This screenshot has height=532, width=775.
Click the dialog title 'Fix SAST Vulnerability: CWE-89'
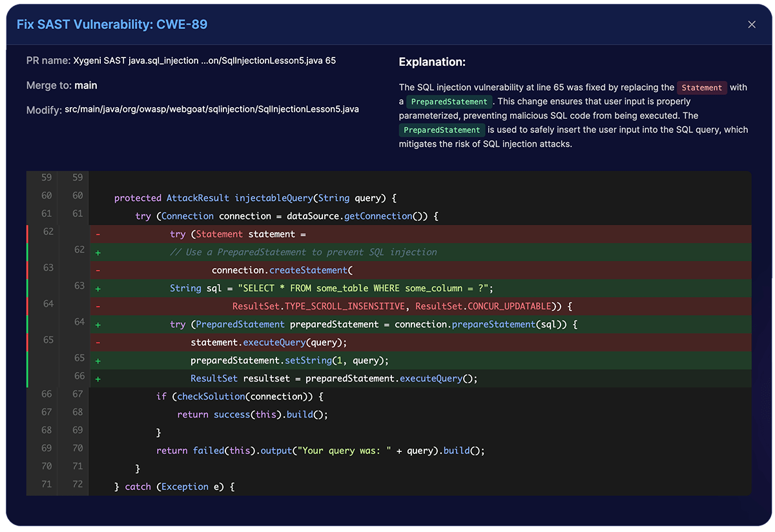pyautogui.click(x=112, y=25)
